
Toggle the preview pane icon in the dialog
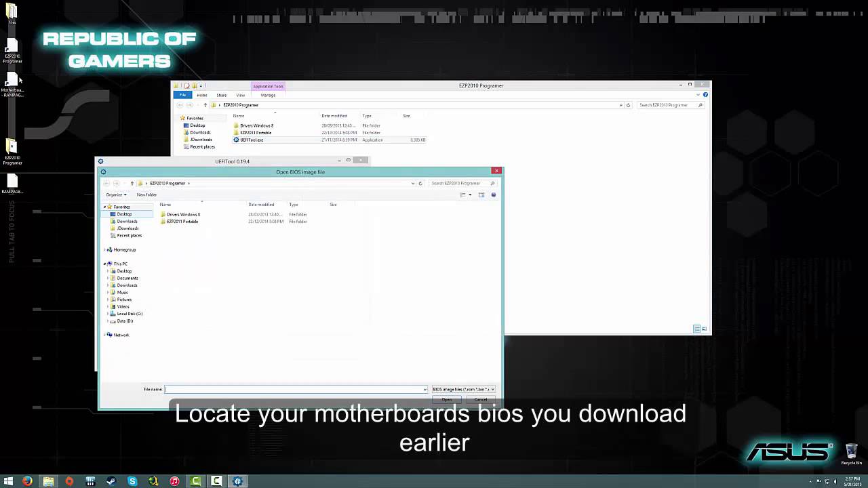[x=481, y=195]
